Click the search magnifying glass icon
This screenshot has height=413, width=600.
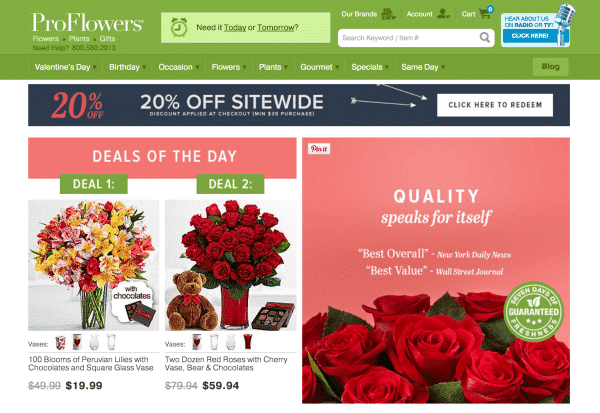(x=484, y=38)
